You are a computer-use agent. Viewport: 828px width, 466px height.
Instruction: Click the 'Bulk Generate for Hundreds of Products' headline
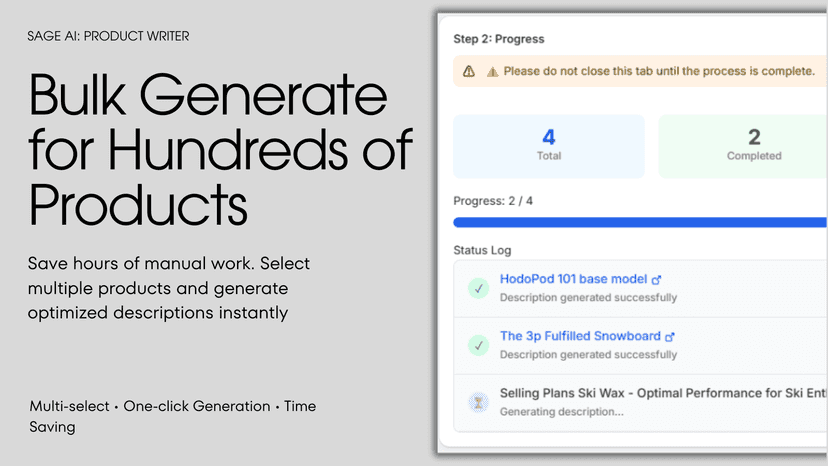[x=220, y=150]
